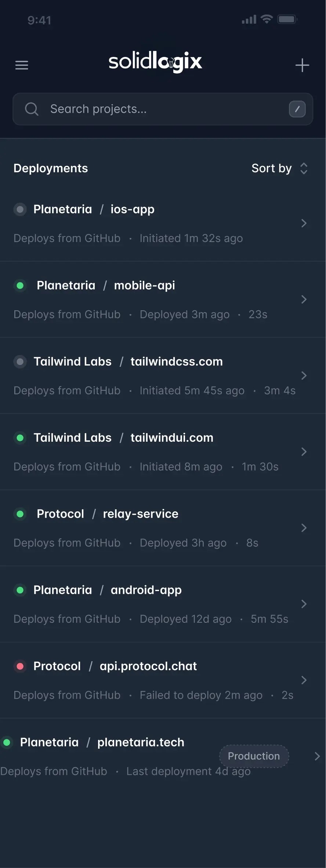Open the planetaria.tech project link
The image size is (326, 868).
(141, 742)
